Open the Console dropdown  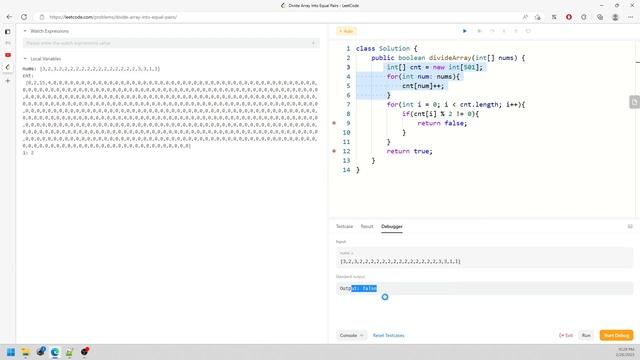pos(351,335)
